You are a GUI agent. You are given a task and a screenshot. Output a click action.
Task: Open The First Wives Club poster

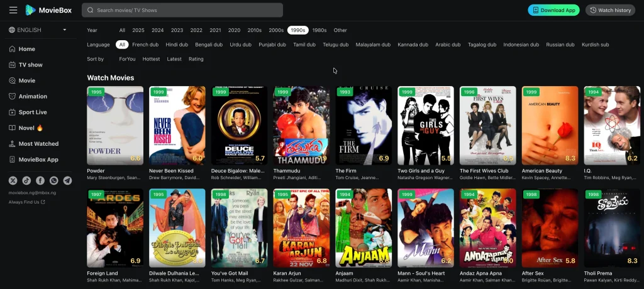click(x=488, y=125)
